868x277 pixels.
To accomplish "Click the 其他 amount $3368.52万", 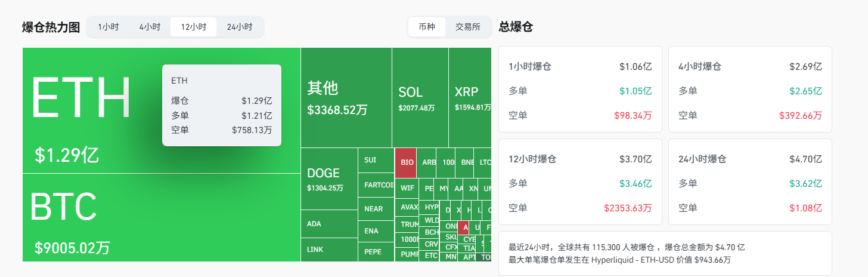I will click(x=337, y=110).
